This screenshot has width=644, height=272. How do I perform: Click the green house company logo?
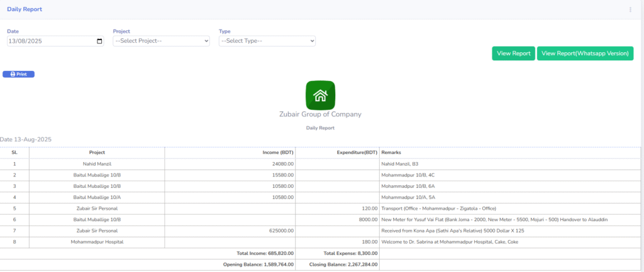pyautogui.click(x=320, y=95)
